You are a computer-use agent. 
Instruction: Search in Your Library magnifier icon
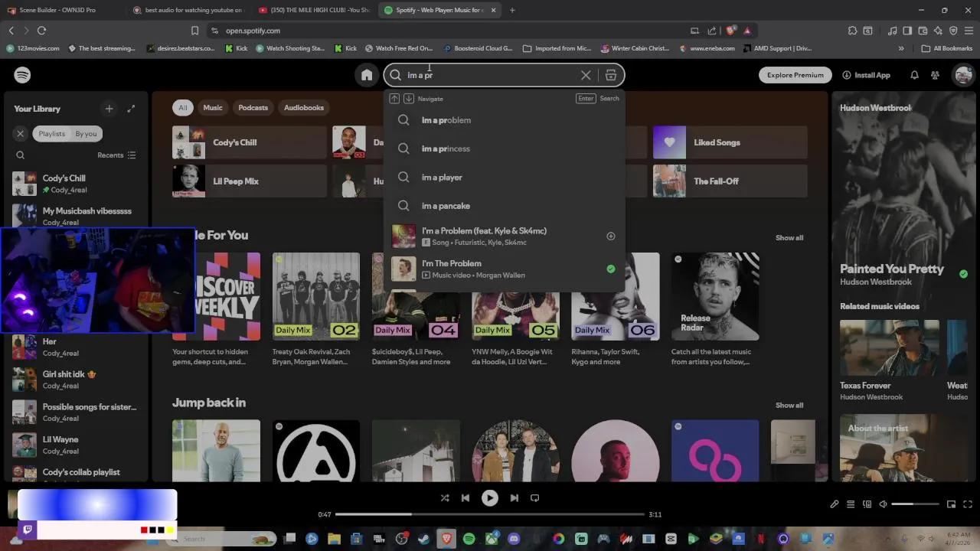pos(21,155)
